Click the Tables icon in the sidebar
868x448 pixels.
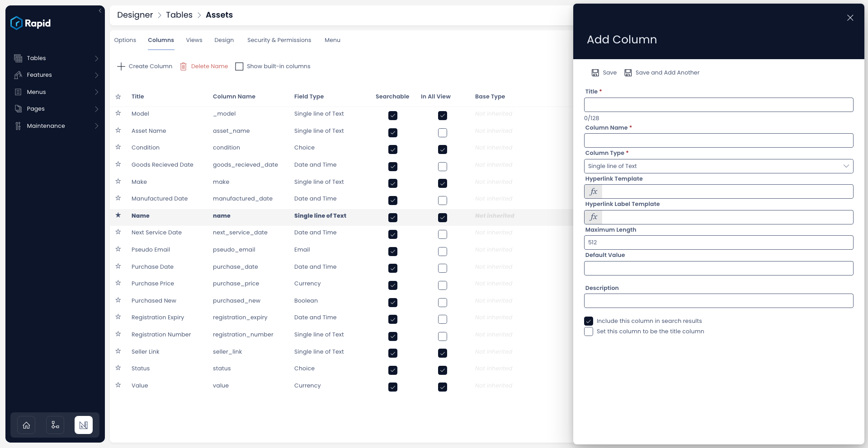coord(18,58)
